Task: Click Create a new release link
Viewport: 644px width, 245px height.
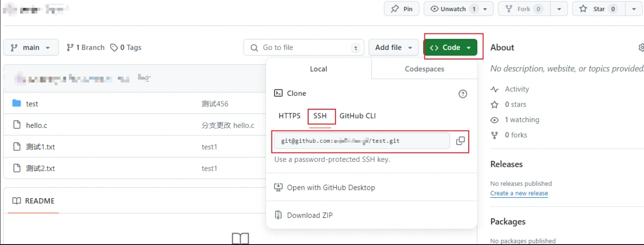Action: [519, 193]
